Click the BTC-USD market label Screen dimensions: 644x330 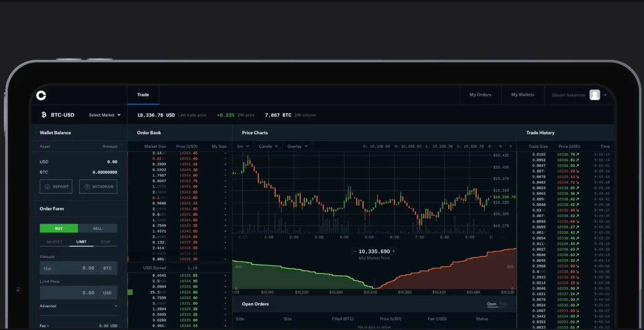tap(63, 115)
